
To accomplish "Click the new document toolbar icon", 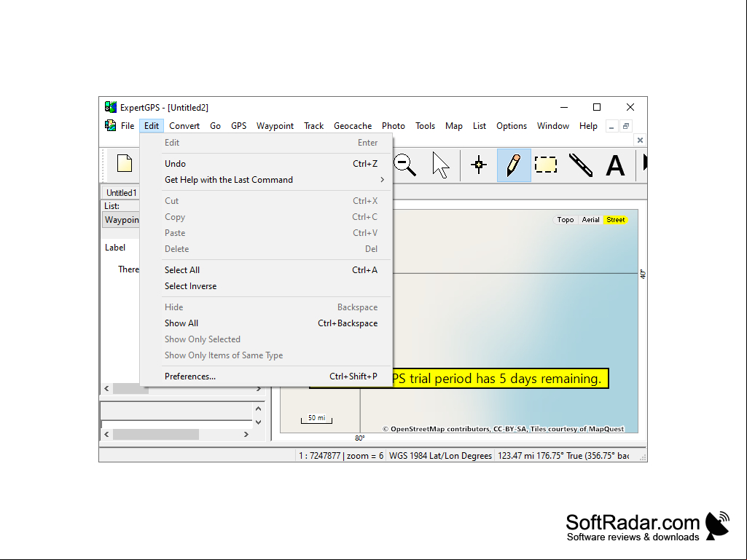I will tap(125, 163).
